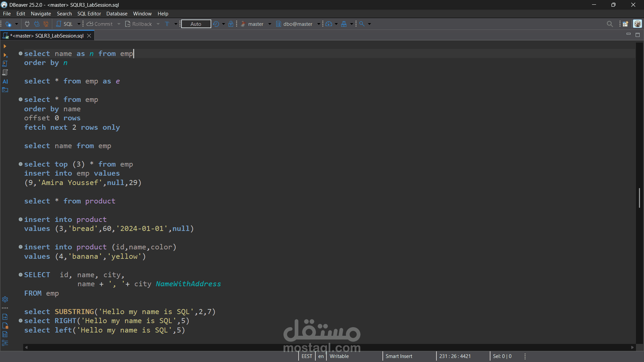Collapse the 'insert into product' values (3,'bread') block
The width and height of the screenshot is (644, 362).
click(x=20, y=219)
